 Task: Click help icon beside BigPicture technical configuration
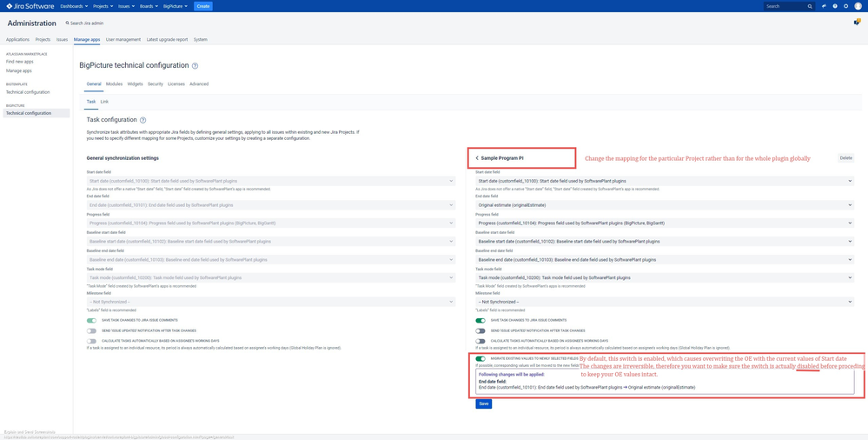(195, 66)
